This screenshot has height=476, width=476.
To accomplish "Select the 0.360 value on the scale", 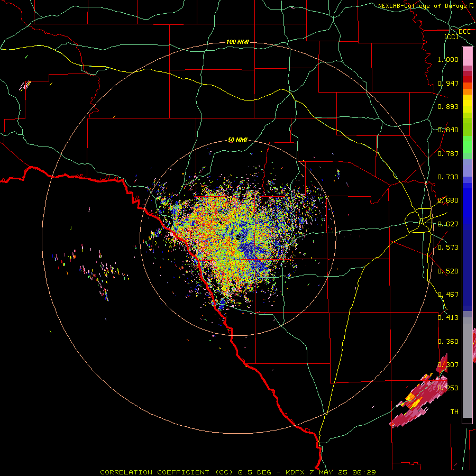I will click(448, 342).
